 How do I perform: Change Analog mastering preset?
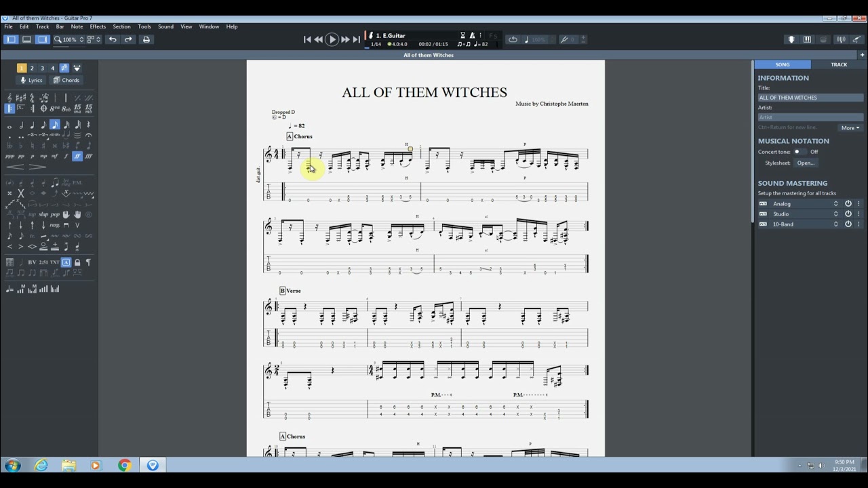[x=835, y=203]
